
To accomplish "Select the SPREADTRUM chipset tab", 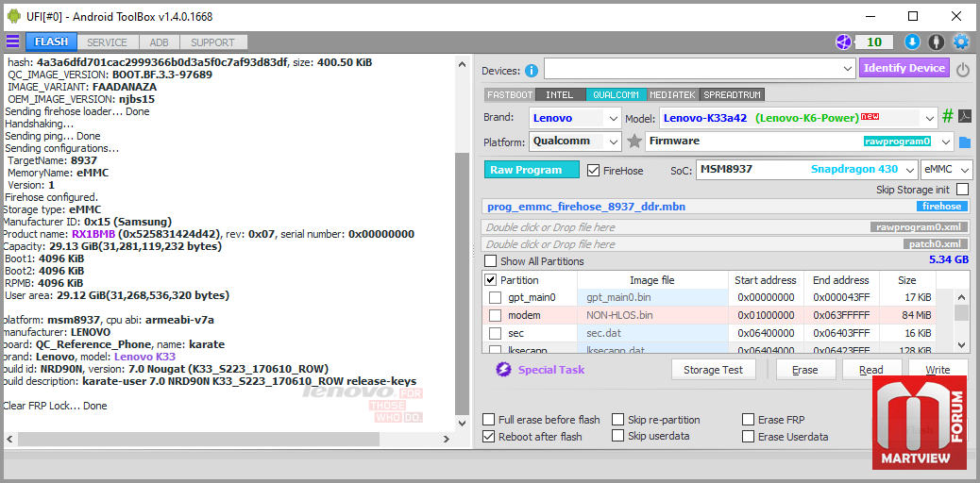I will point(732,95).
